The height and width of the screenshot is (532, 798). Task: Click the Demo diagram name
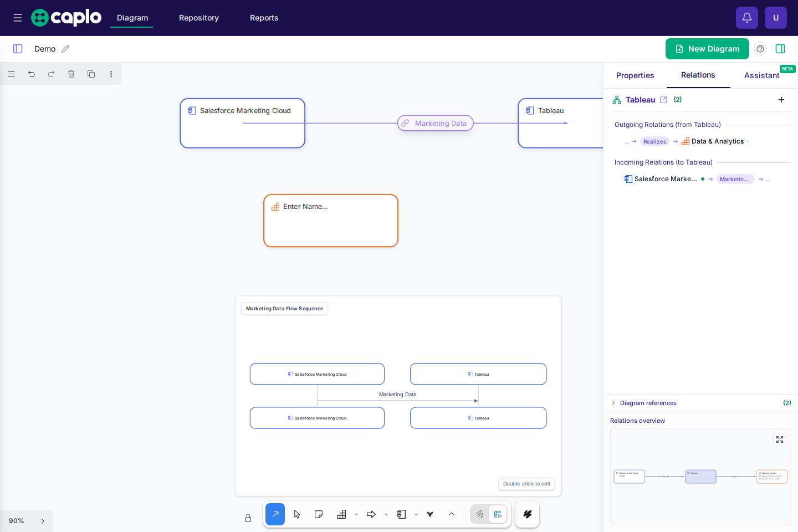45,49
